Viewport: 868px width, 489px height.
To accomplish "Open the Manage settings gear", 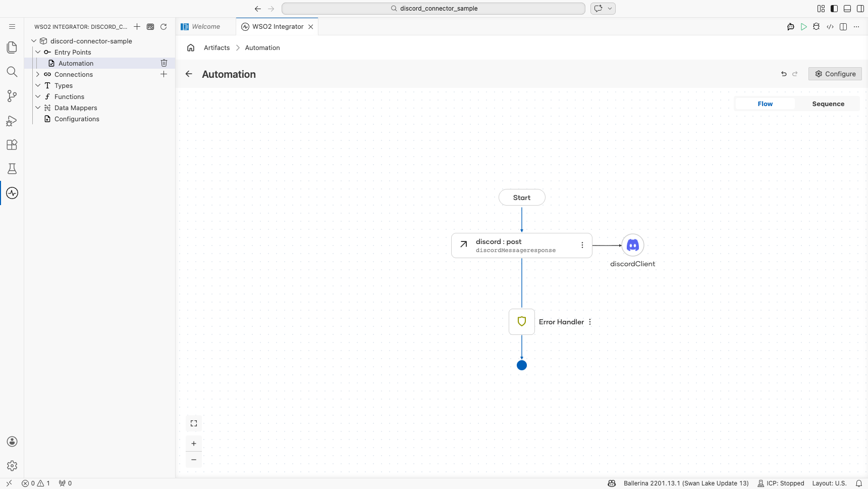I will coord(12,466).
